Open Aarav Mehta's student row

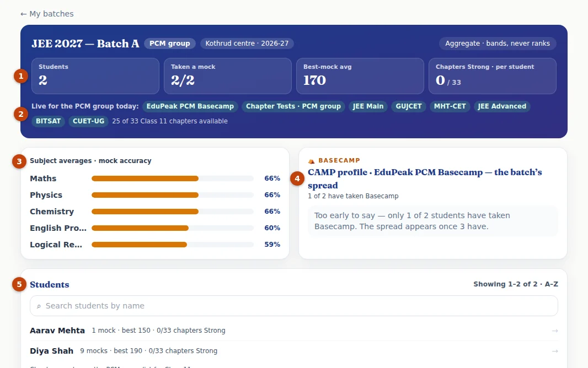(x=294, y=331)
